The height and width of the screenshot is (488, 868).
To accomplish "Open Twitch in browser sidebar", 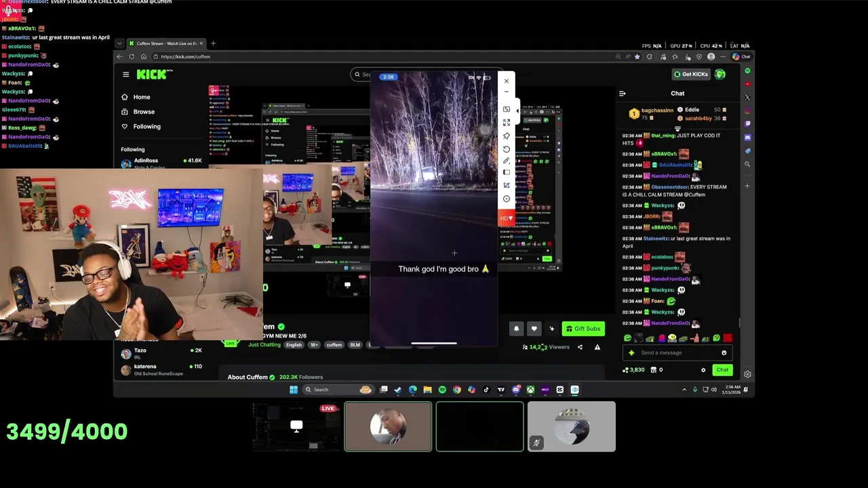I will pos(747,124).
